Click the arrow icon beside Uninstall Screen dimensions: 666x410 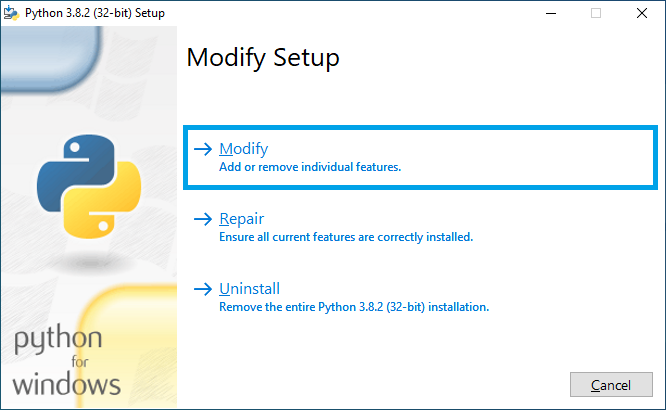pos(203,289)
